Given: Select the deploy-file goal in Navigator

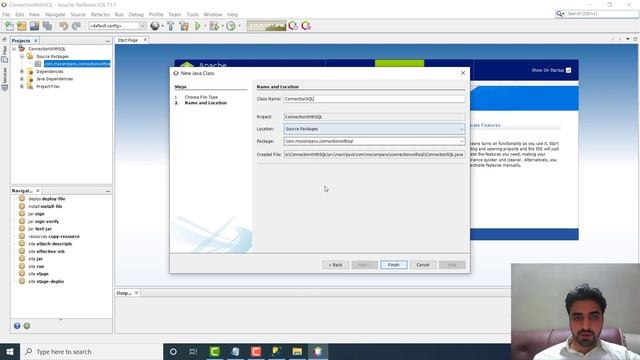Looking at the screenshot, I should click(47, 199).
